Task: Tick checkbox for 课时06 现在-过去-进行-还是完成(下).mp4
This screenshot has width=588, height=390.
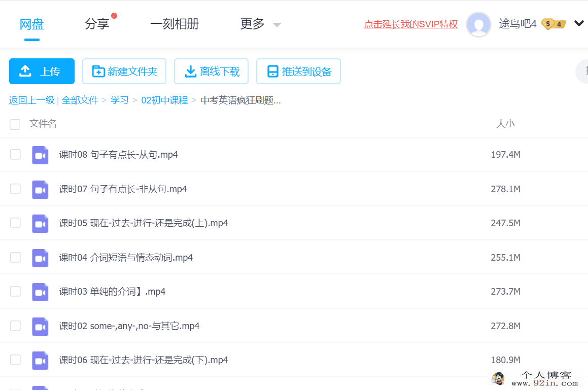Action: (x=15, y=360)
